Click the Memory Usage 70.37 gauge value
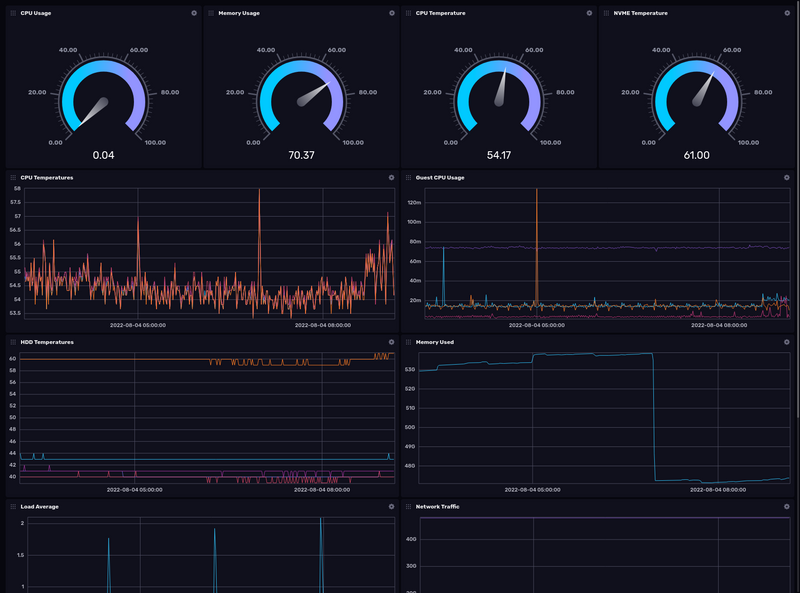 click(x=301, y=155)
